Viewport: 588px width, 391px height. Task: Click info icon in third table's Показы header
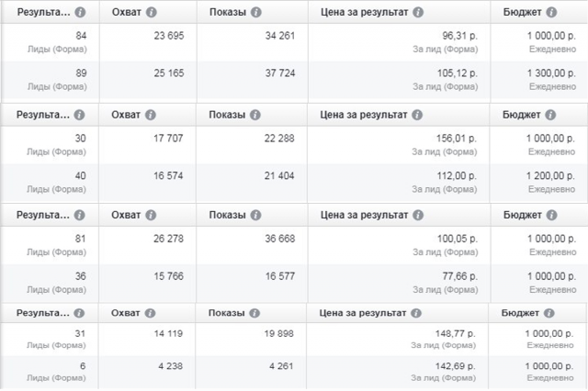tap(255, 216)
